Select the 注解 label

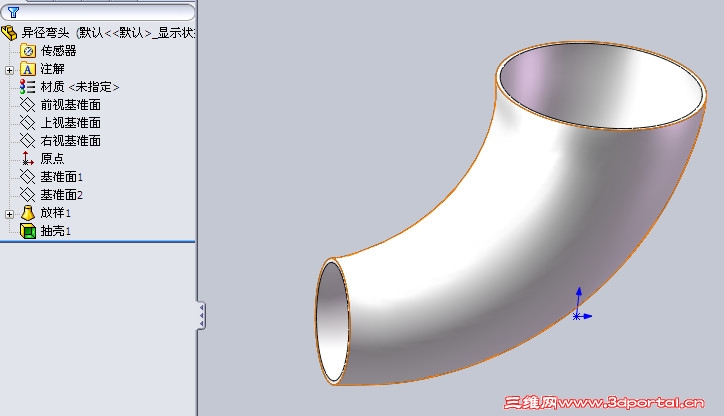click(x=52, y=69)
